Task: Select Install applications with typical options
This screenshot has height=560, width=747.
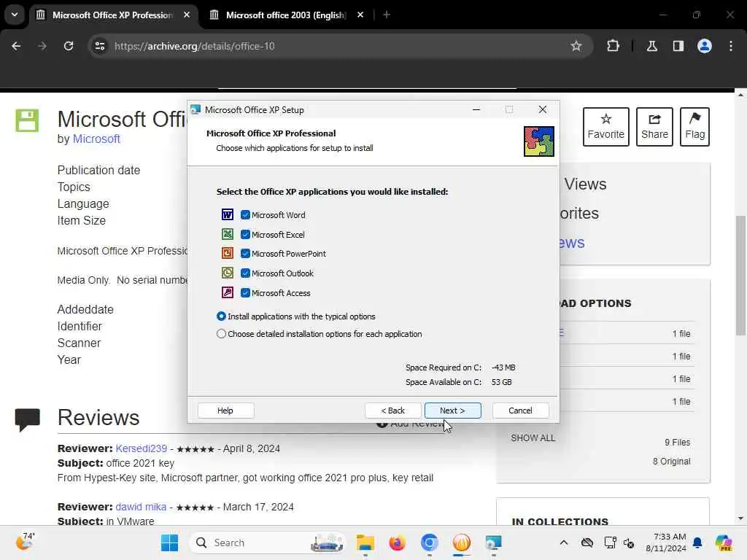Action: click(x=221, y=316)
